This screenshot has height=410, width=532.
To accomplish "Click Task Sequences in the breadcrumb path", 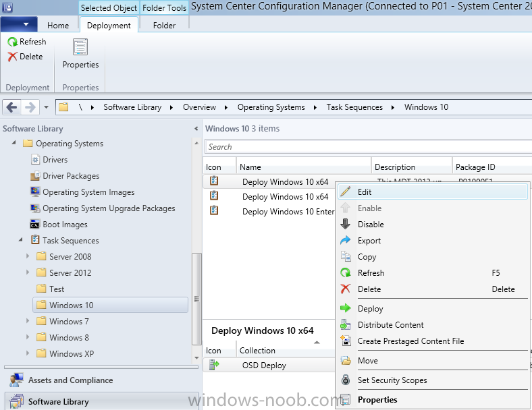I will (x=354, y=107).
